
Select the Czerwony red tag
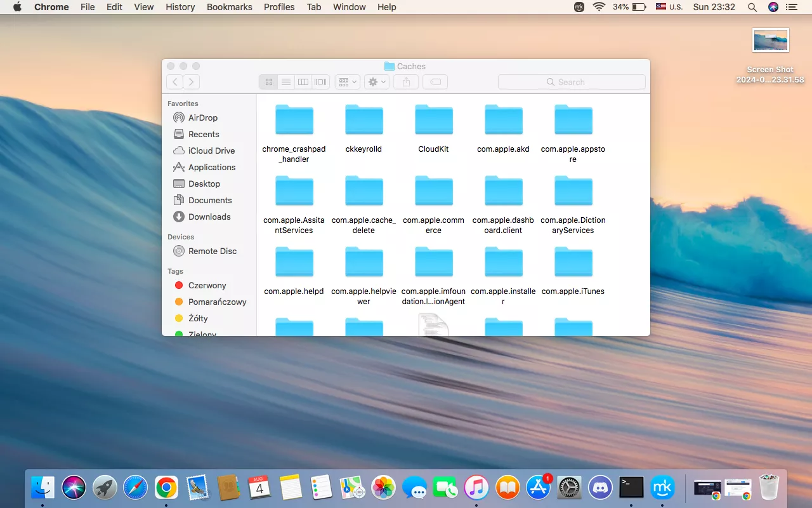[207, 285]
